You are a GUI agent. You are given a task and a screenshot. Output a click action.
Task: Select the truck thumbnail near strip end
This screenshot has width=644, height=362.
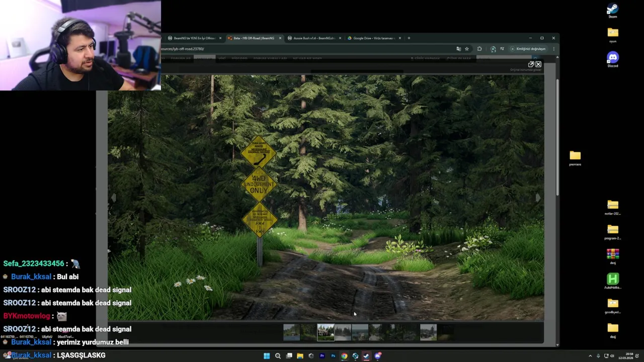tap(428, 332)
